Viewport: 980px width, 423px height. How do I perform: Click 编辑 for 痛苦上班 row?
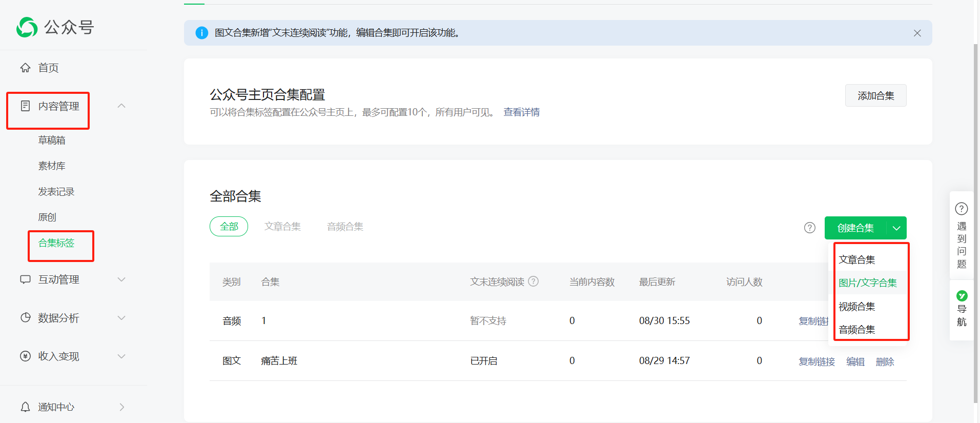coord(855,361)
